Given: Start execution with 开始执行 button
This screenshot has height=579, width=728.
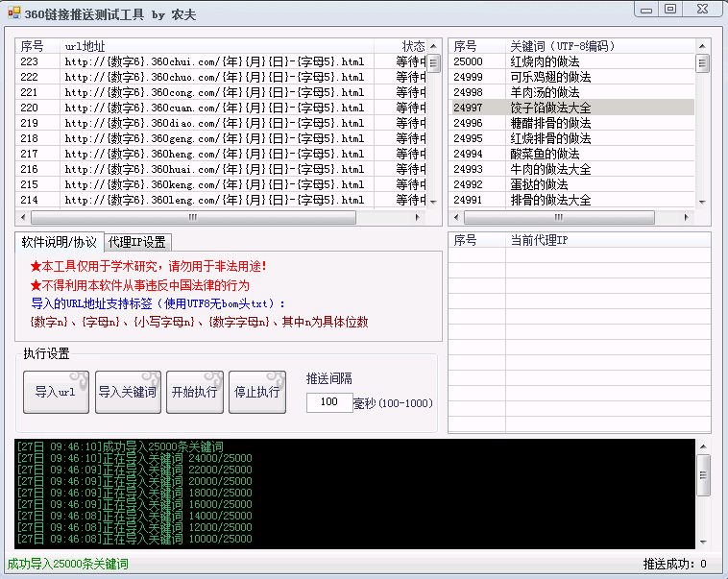Looking at the screenshot, I should pyautogui.click(x=195, y=392).
